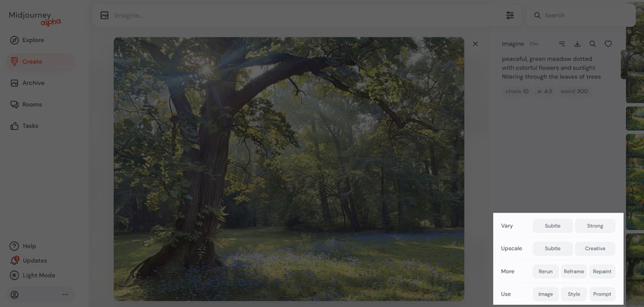Use this image's Style
Viewport: 644px width, 307px height.
click(574, 294)
